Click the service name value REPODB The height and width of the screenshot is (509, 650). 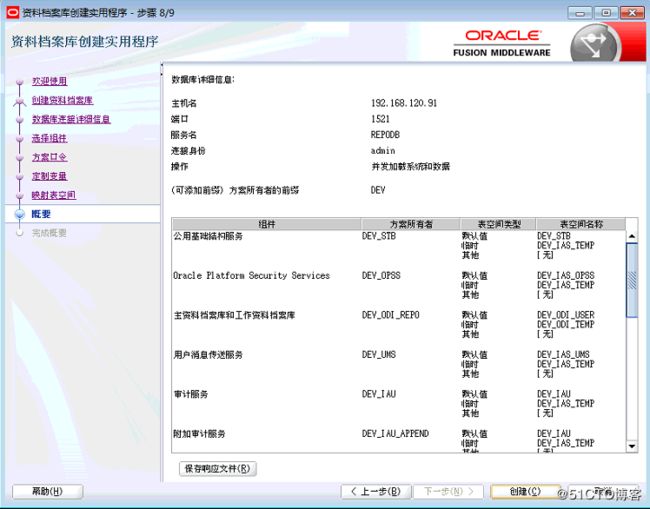386,135
